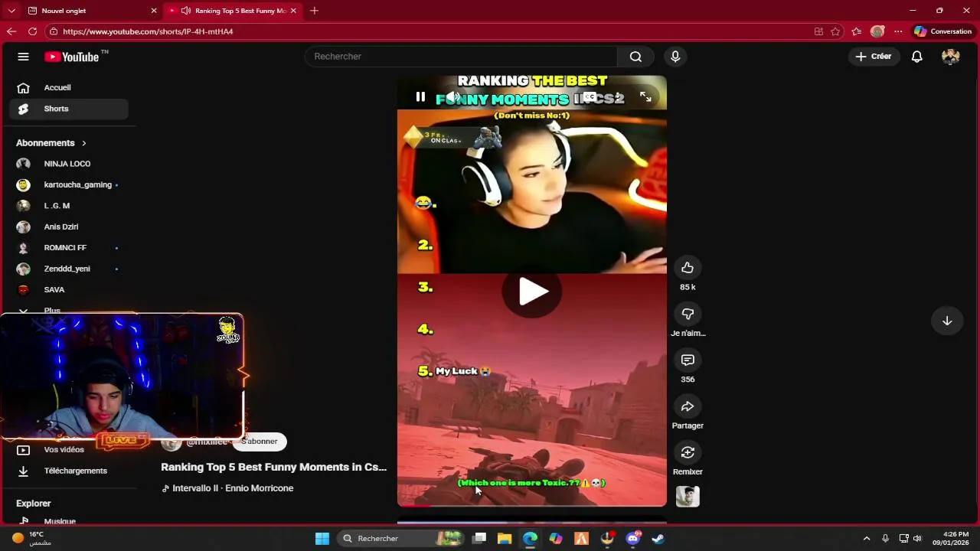Seek using the short's progress bar
Screen dimensions: 980x551
(532, 505)
